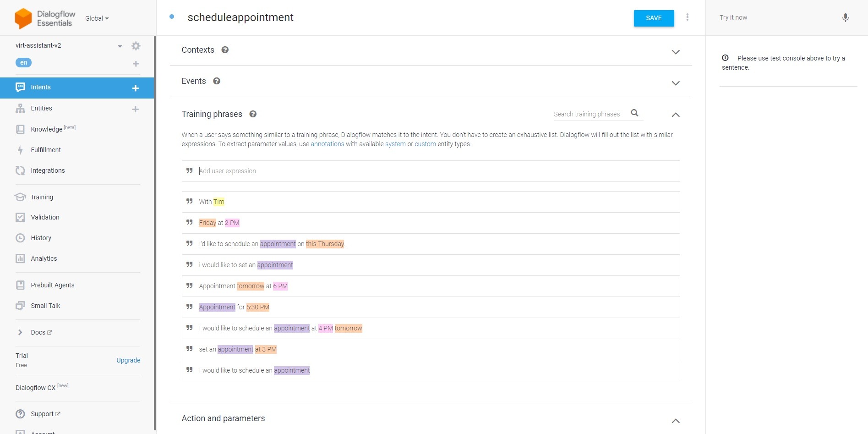Click the intent name scheduleappointment field

pyautogui.click(x=240, y=17)
